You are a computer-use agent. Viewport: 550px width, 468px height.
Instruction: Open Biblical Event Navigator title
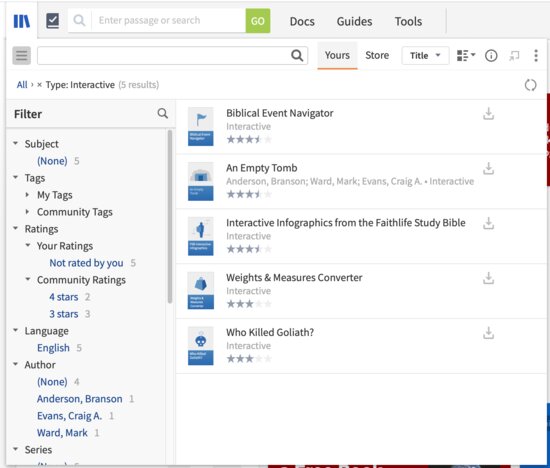[x=280, y=113]
